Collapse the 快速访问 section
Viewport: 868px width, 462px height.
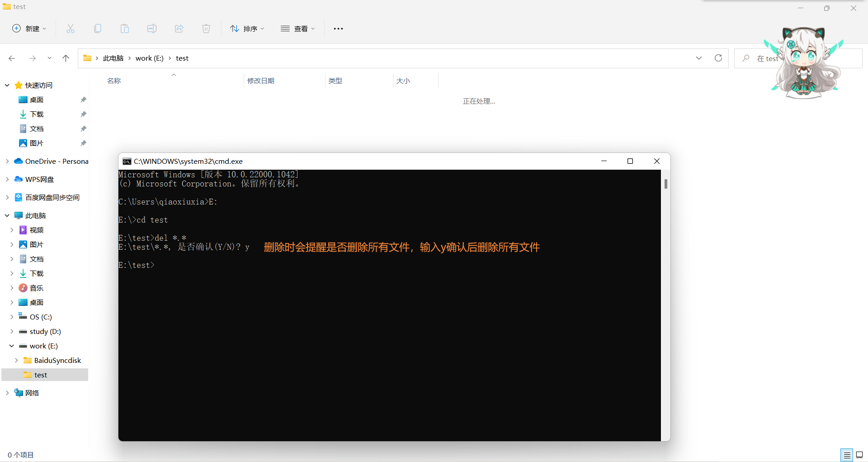pyautogui.click(x=7, y=85)
